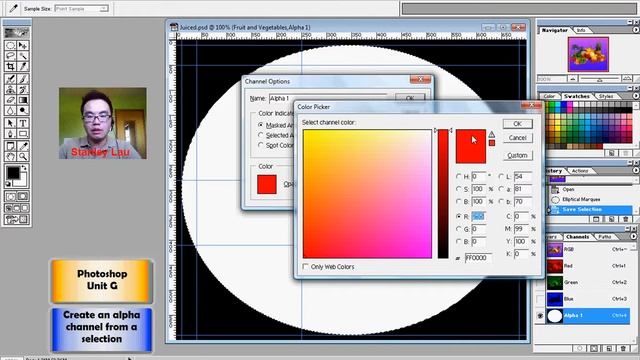Click the hex color value field
This screenshot has width=640, height=360.
click(x=478, y=258)
